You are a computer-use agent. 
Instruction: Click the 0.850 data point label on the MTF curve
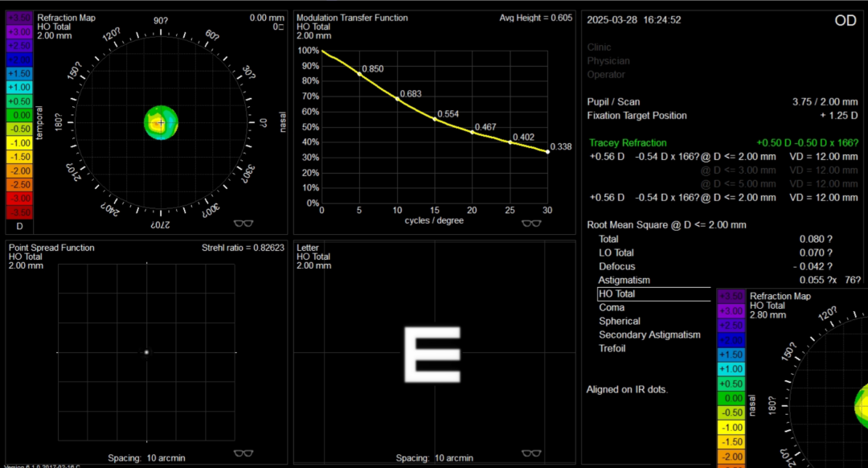click(373, 69)
